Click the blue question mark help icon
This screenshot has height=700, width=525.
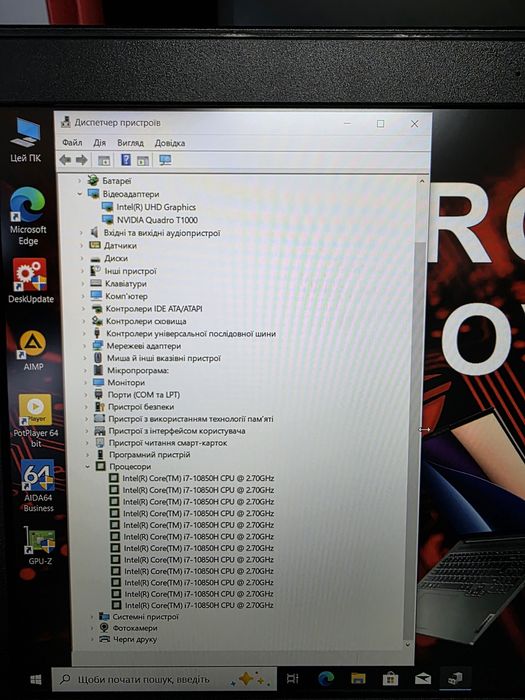click(126, 160)
